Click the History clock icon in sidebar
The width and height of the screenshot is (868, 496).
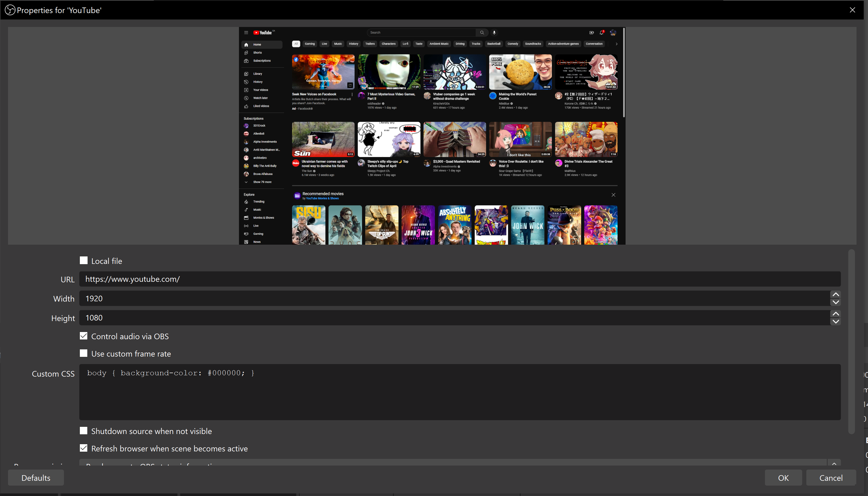tap(246, 82)
